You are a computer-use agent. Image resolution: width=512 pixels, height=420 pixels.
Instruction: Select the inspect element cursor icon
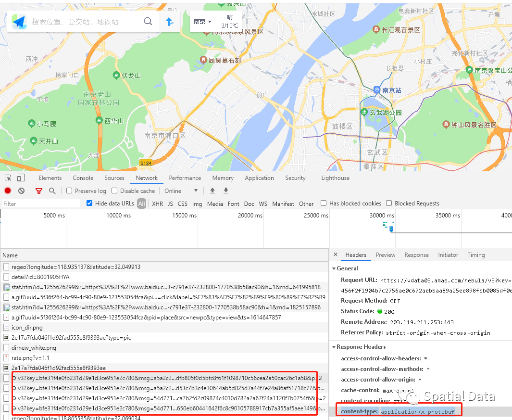(x=8, y=178)
